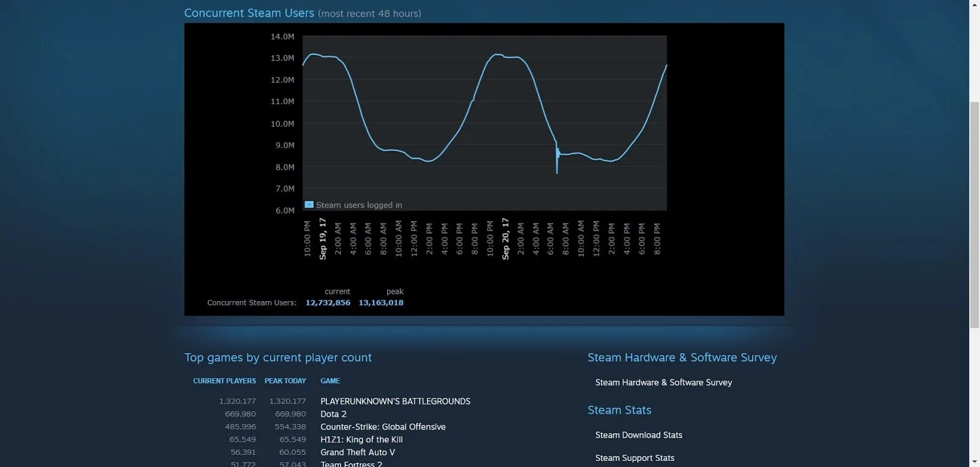Image resolution: width=980 pixels, height=467 pixels.
Task: Click the 14.0M y-axis label
Action: [x=282, y=37]
